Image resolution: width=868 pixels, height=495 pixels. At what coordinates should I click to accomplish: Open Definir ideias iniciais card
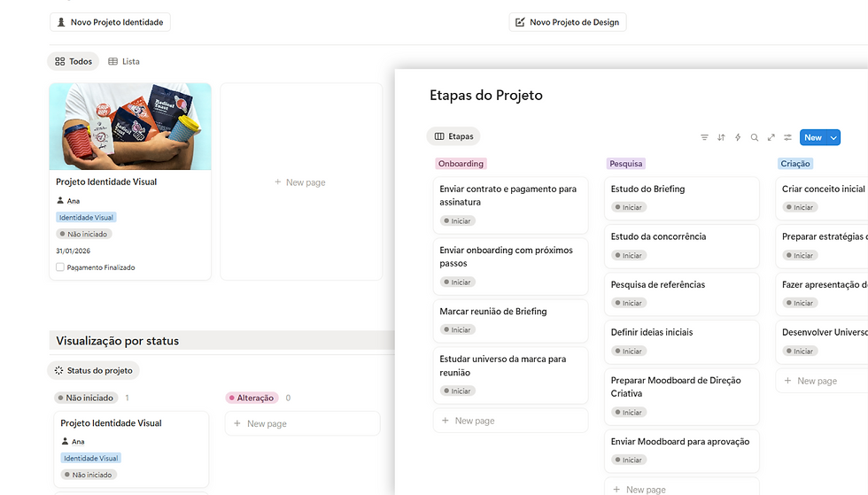[x=681, y=342]
